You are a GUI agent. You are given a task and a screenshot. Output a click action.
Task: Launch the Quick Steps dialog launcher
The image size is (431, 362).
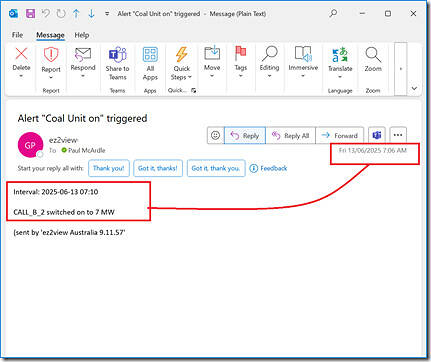click(193, 90)
